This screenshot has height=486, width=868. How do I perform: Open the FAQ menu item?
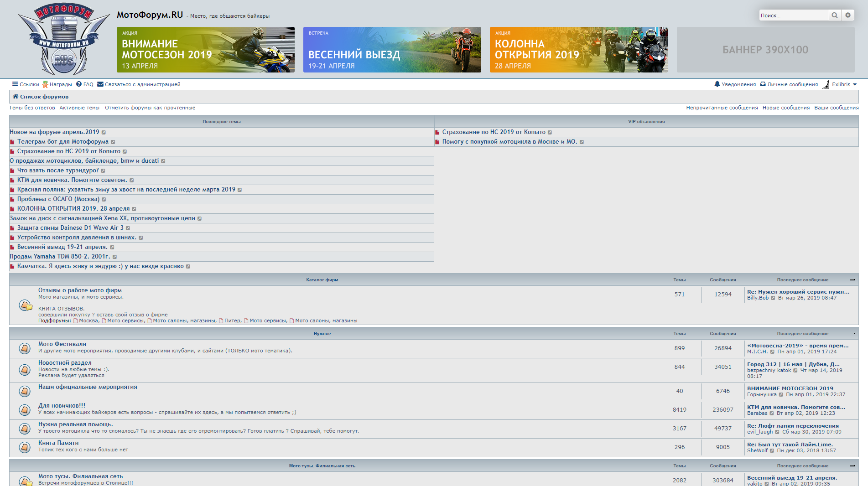point(85,84)
